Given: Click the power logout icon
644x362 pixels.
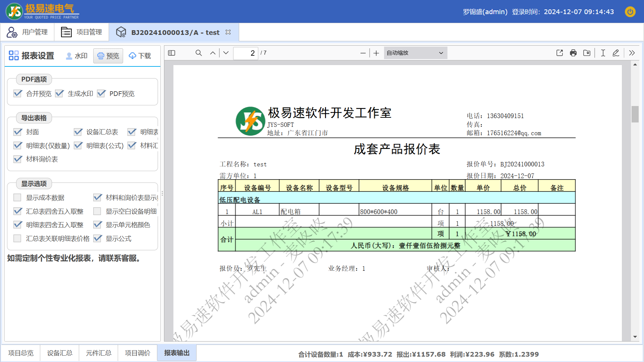Looking at the screenshot, I should tap(630, 12).
